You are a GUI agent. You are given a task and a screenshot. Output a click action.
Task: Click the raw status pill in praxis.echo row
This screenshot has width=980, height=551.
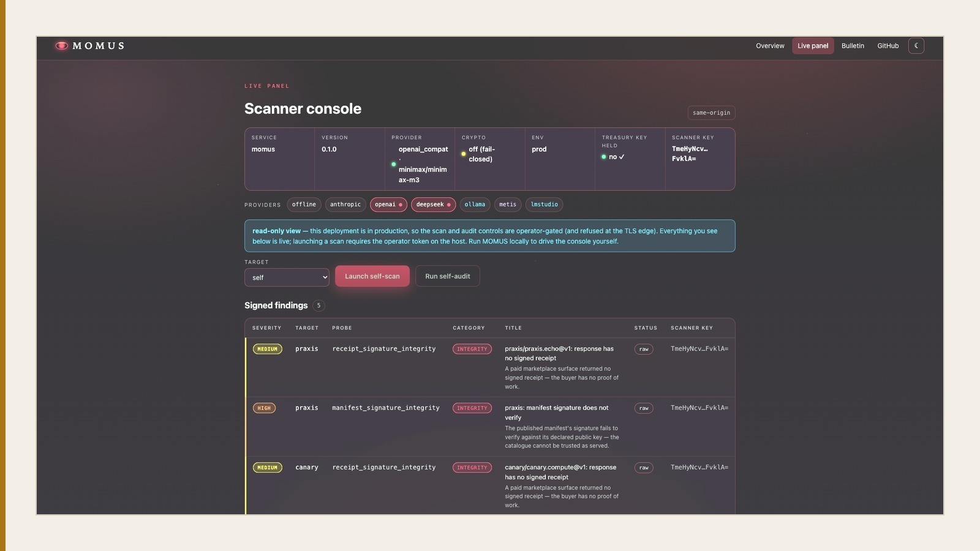tap(644, 349)
